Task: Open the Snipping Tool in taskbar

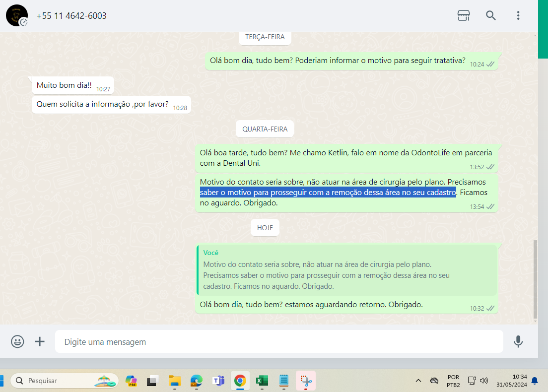Action: point(306,381)
